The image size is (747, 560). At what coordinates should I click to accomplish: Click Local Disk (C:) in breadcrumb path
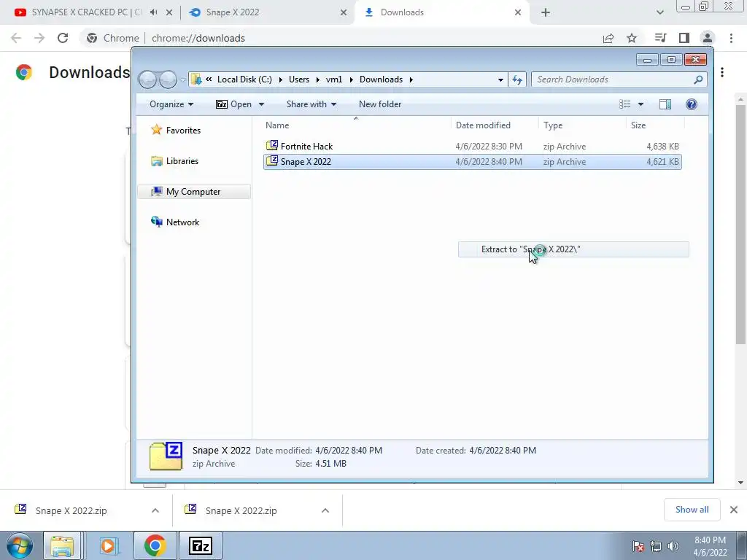(x=244, y=79)
